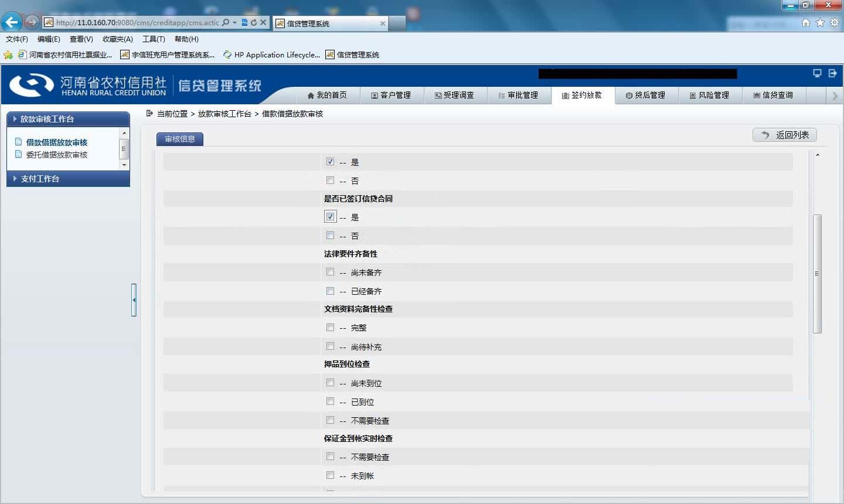Click the form vertical scrollbar thumb
Screen dimensions: 844x504
pos(817,274)
